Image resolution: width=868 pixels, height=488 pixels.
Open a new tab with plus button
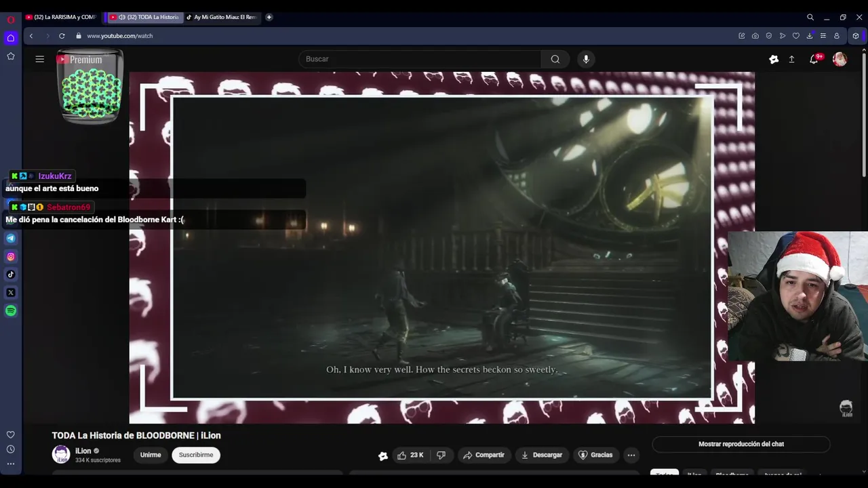(269, 17)
